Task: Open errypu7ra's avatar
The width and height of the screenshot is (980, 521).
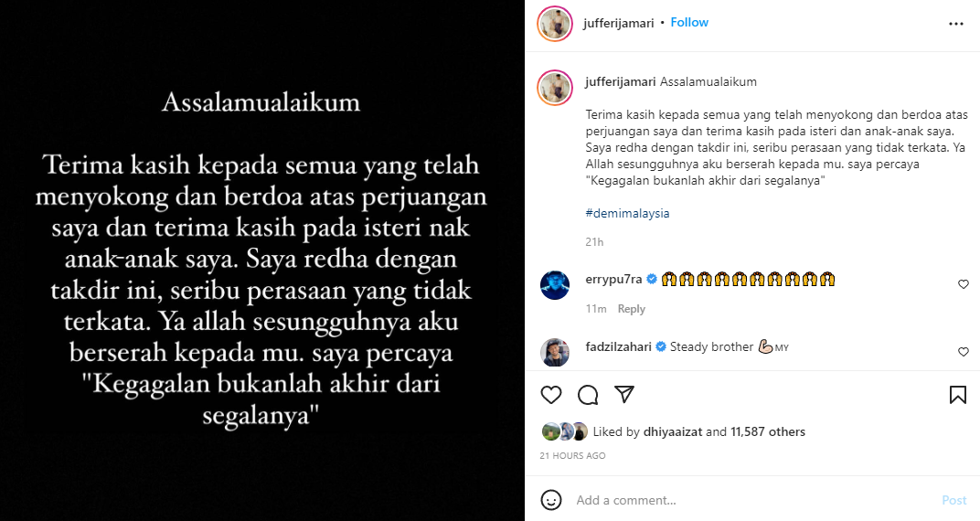Action: 554,285
